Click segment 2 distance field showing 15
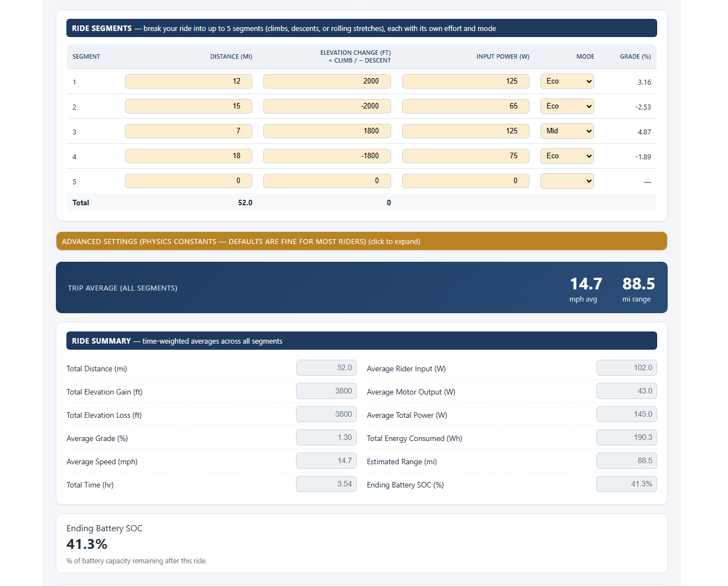The image size is (728, 586). [189, 106]
